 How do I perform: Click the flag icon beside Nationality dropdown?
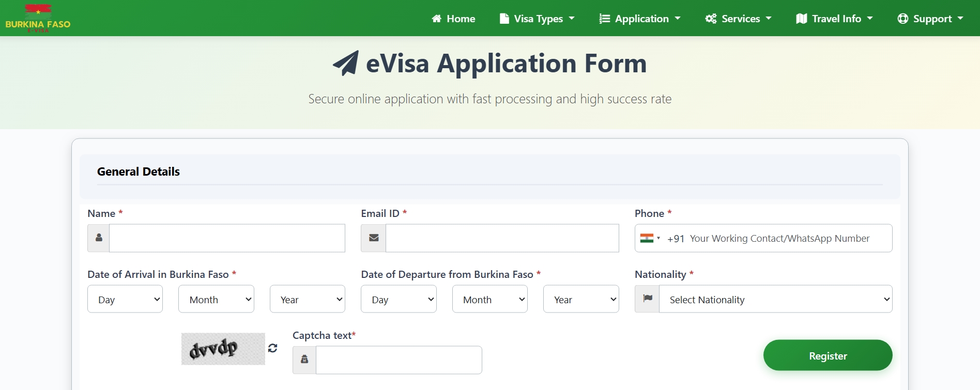[647, 299]
